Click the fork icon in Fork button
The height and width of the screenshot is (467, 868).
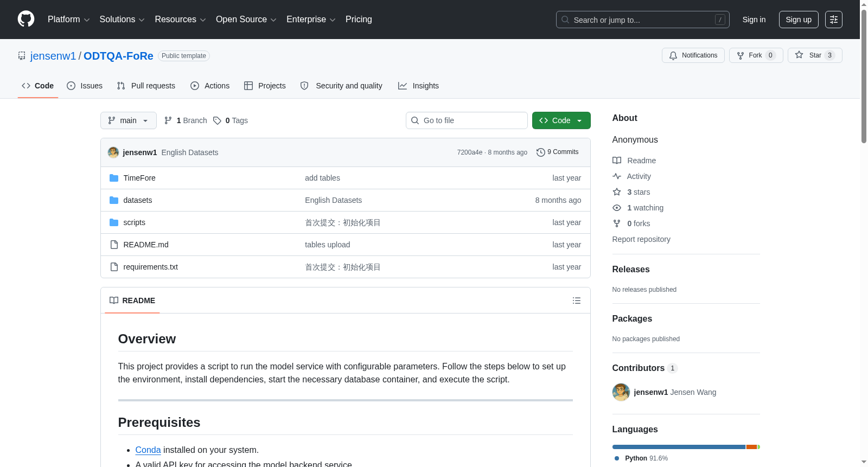click(x=741, y=55)
